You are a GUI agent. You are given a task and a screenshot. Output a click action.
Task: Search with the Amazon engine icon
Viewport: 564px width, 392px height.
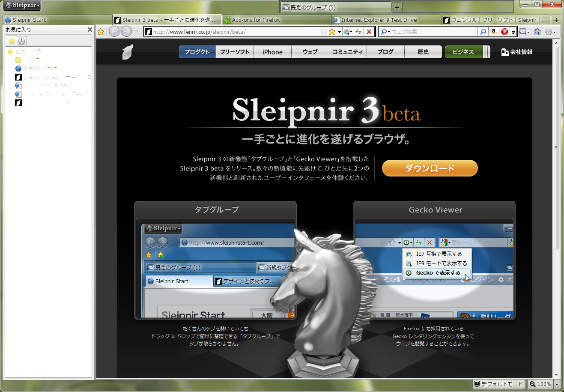(x=493, y=32)
